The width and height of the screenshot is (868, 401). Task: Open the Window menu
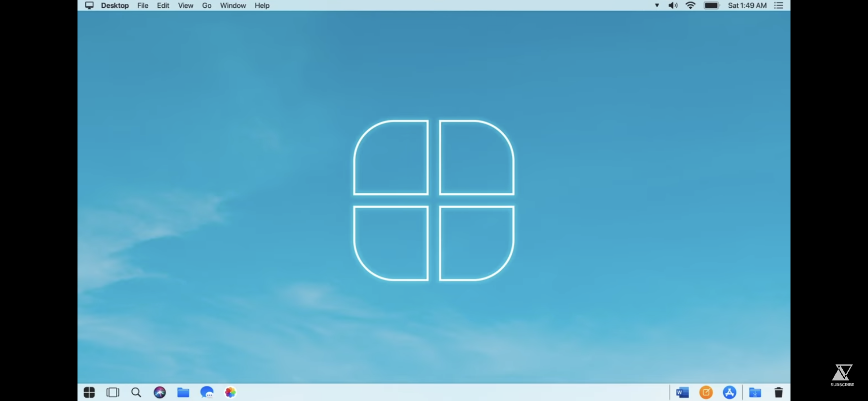click(233, 5)
